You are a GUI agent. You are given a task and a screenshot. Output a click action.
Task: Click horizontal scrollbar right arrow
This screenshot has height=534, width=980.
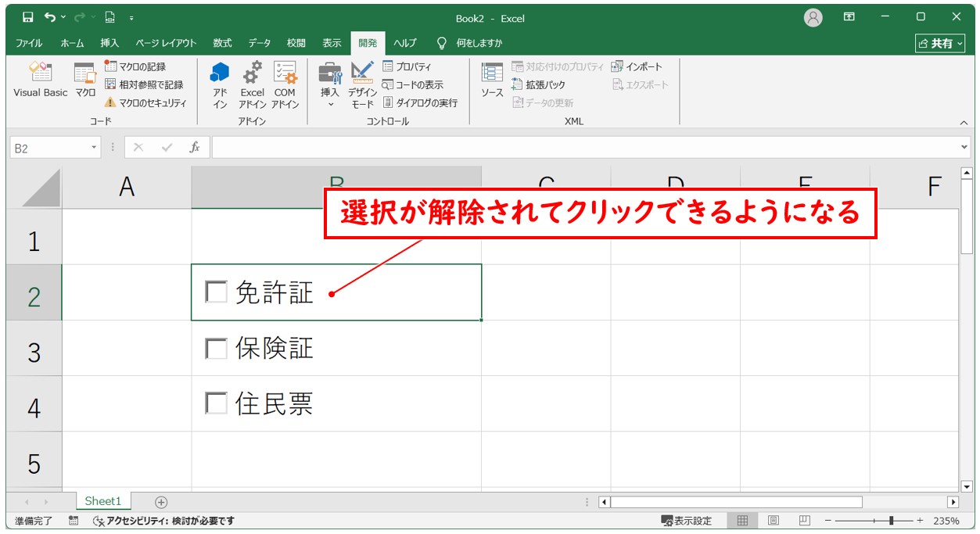tap(953, 502)
